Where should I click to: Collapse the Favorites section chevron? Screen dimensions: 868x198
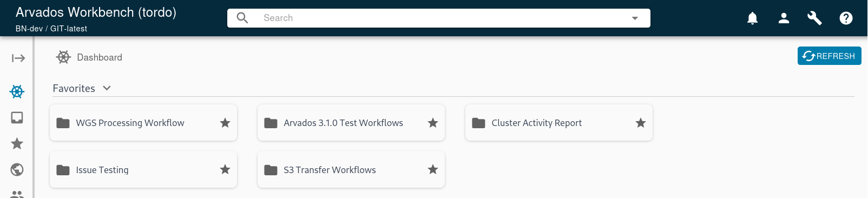click(107, 88)
